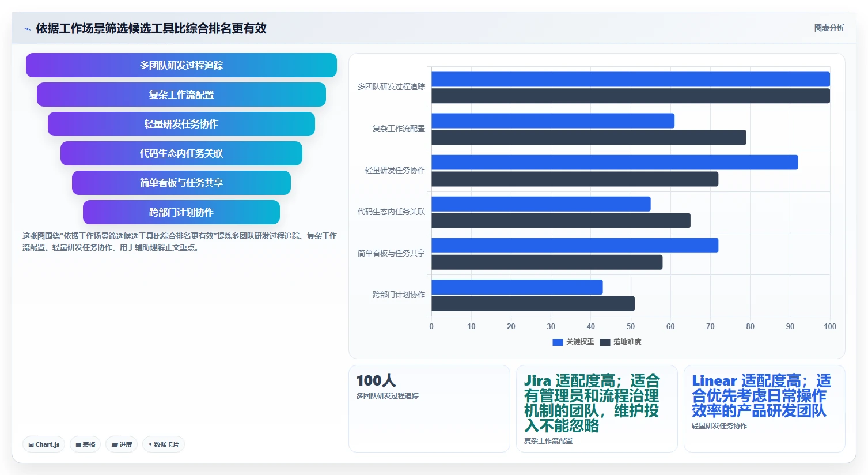Click the blue bar for 轻量研发任务协作
The image size is (868, 475).
tap(615, 162)
